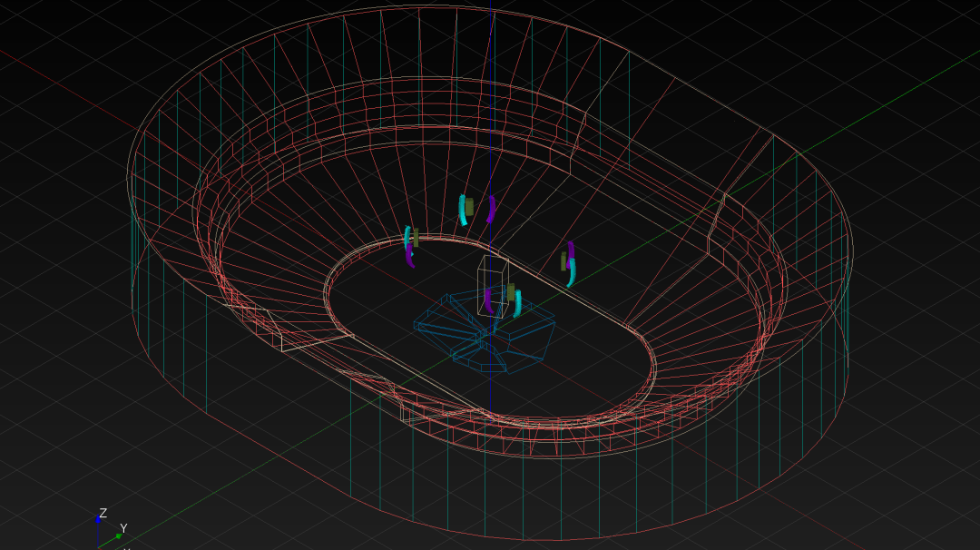Select the purple curved object inside the white wireframe box

tap(488, 301)
